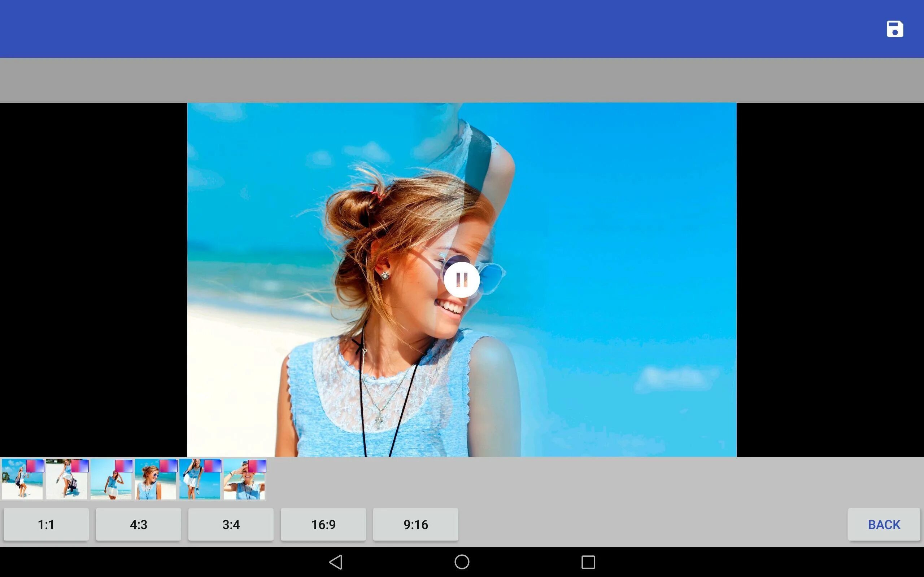Select the 4:3 aspect ratio

point(138,524)
